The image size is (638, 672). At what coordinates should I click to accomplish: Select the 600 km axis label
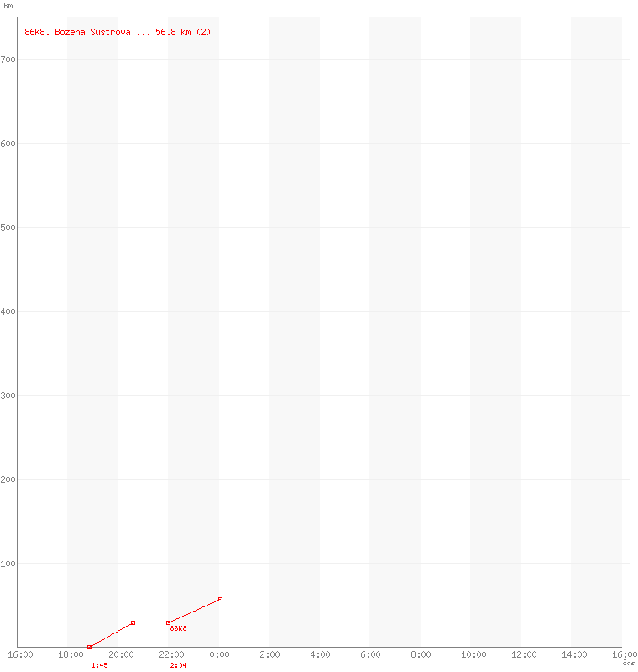click(x=9, y=143)
